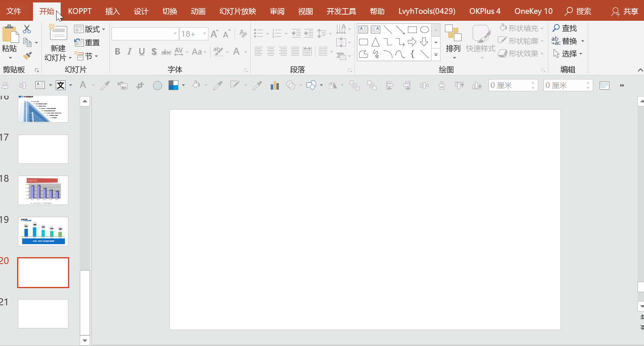Open the Insert (插入) ribbon tab
This screenshot has height=346, width=644.
coord(112,11)
